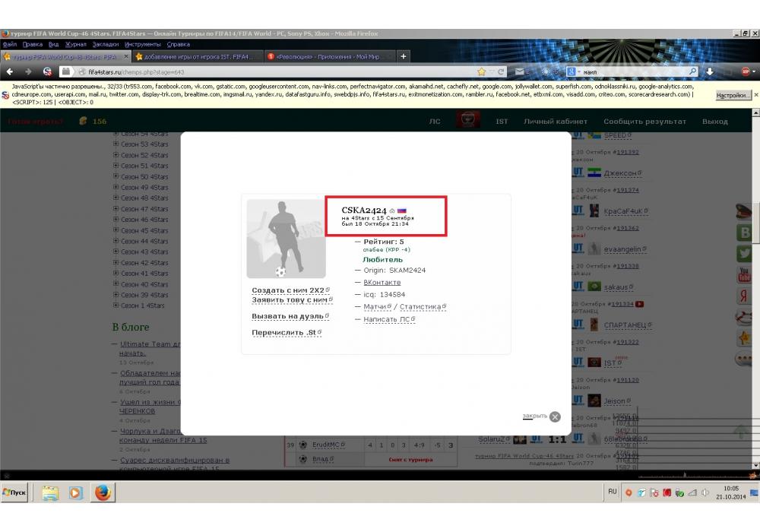Switch to the «Революция» Мой Мир tab
The height and width of the screenshot is (532, 760).
coord(330,57)
